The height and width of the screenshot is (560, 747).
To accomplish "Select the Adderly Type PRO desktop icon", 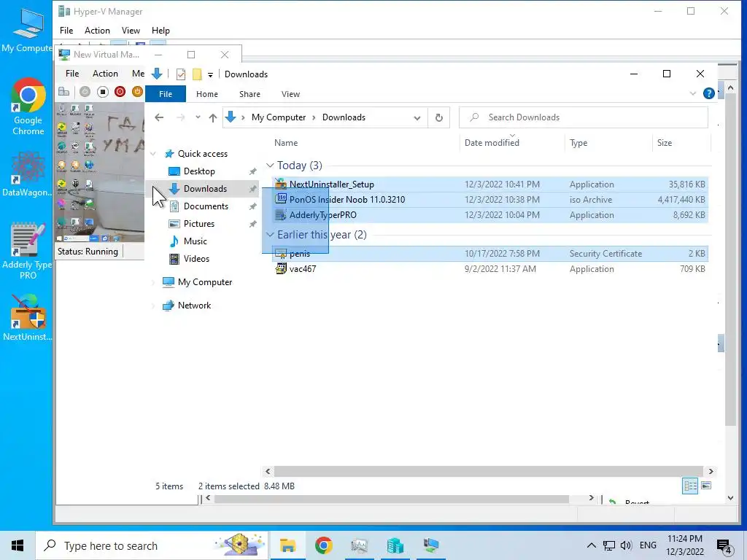I will point(28,251).
